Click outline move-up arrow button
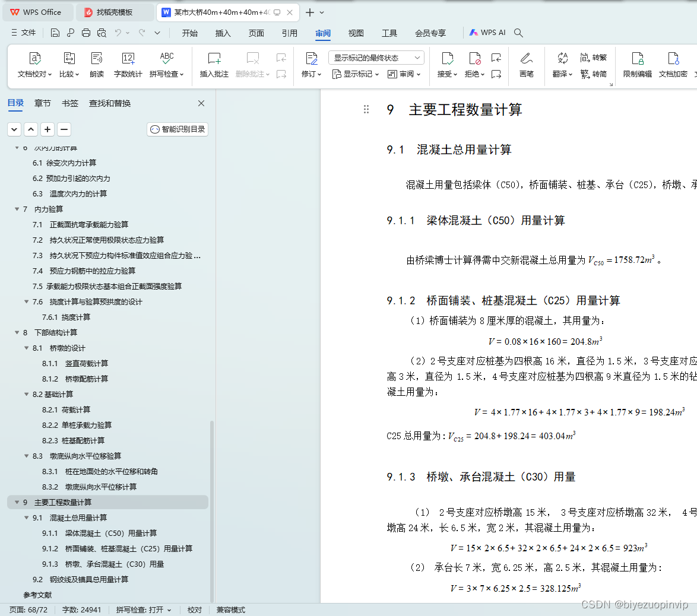 click(x=31, y=129)
